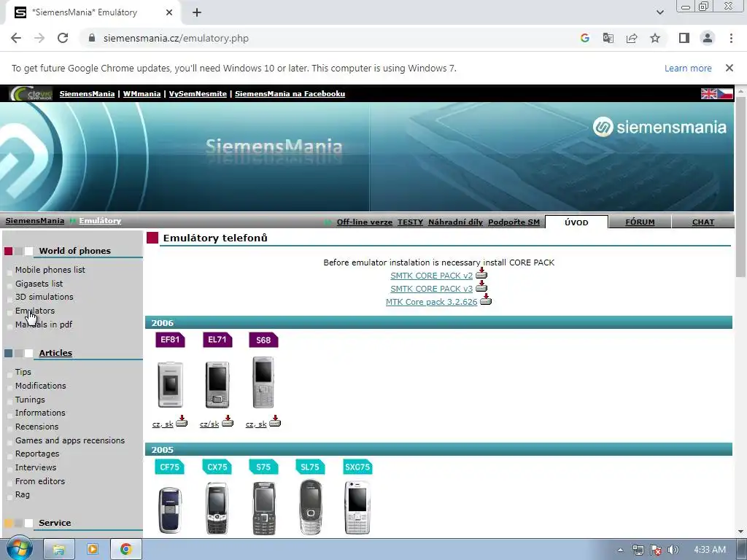Click download icon under the EF81 phone
747x560 pixels.
(x=182, y=421)
